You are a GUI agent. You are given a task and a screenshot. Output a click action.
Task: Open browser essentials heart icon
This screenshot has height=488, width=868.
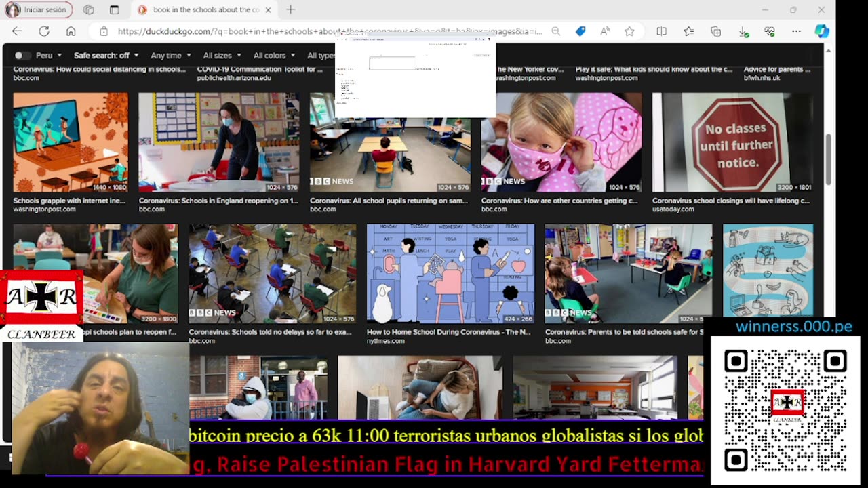click(769, 31)
